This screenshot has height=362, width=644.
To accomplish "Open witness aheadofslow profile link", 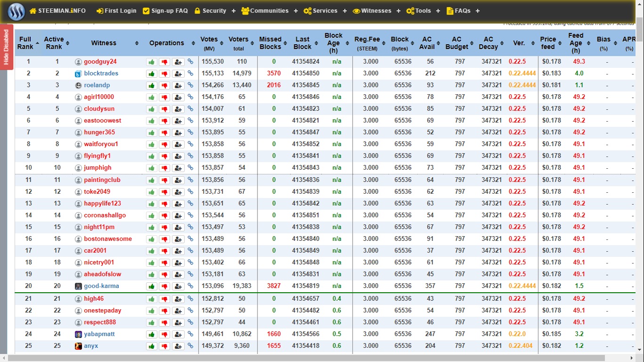I will (x=102, y=274).
